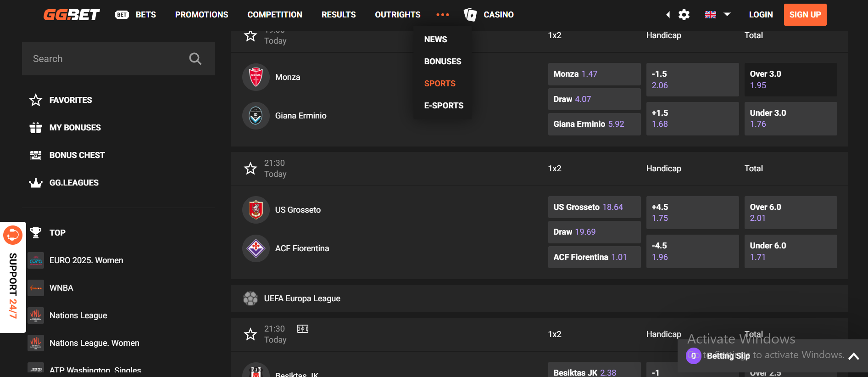Expand the Betting Slip panel chevron
Viewport: 868px width, 377px height.
pyautogui.click(x=854, y=356)
